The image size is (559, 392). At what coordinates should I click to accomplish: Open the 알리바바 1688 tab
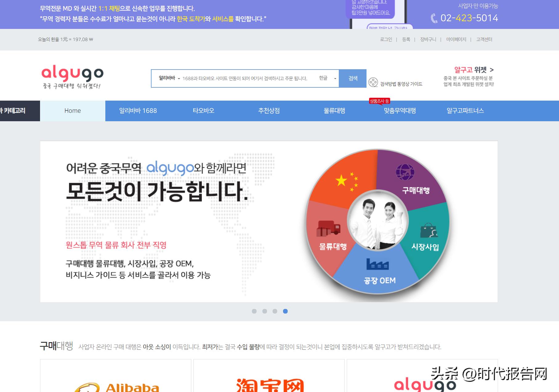pyautogui.click(x=138, y=111)
